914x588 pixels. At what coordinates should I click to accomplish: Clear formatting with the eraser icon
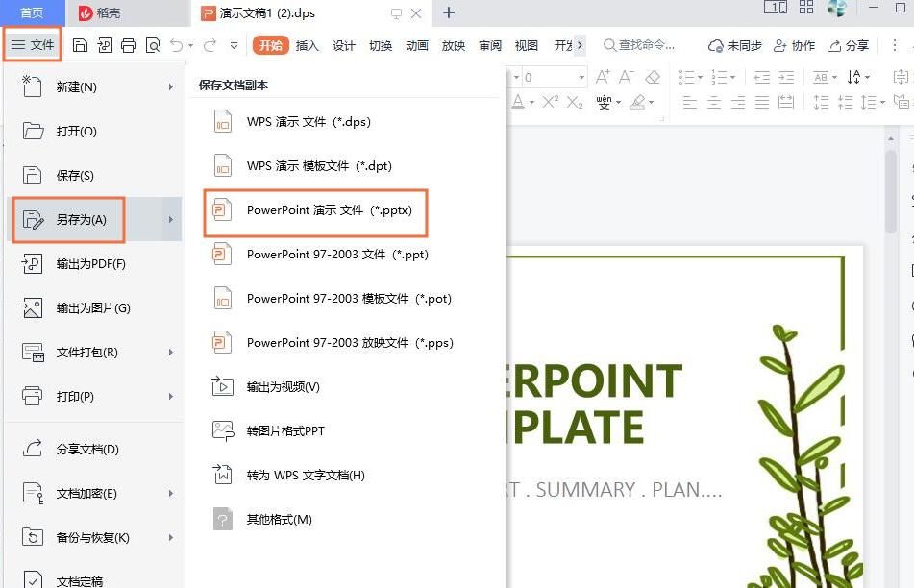pos(654,77)
